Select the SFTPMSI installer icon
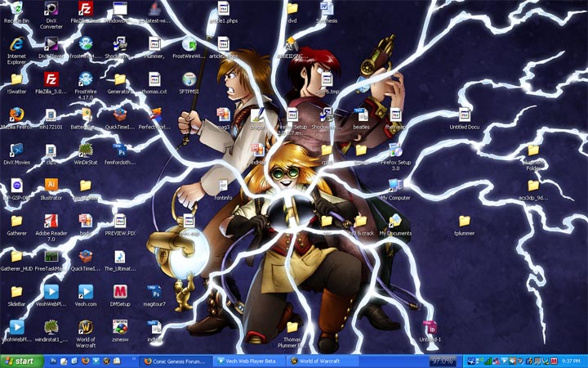 [189, 79]
